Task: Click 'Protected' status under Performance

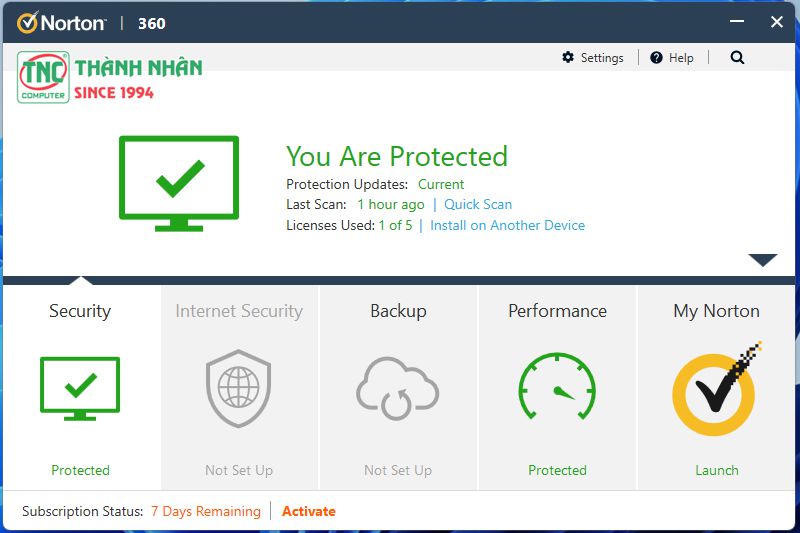Action: pos(558,470)
